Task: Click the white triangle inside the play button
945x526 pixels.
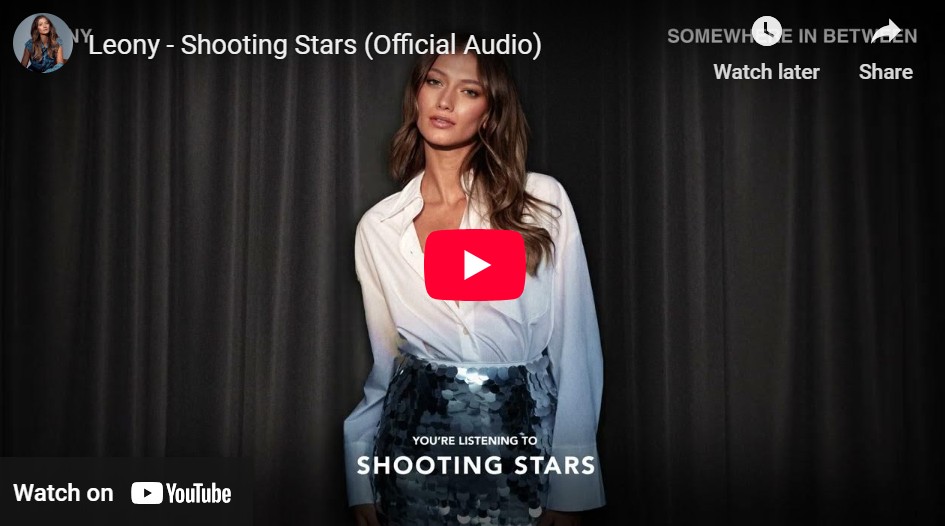Action: [x=476, y=265]
